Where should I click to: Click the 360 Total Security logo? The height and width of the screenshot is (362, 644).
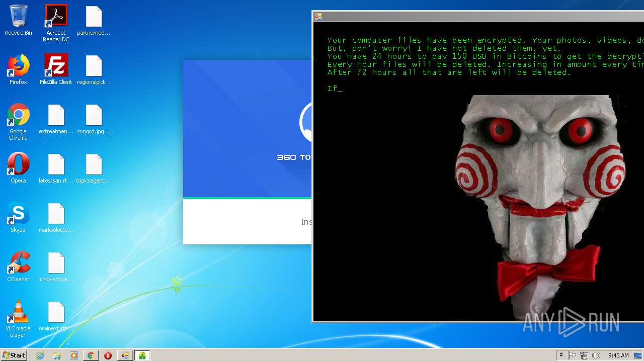tap(306, 123)
